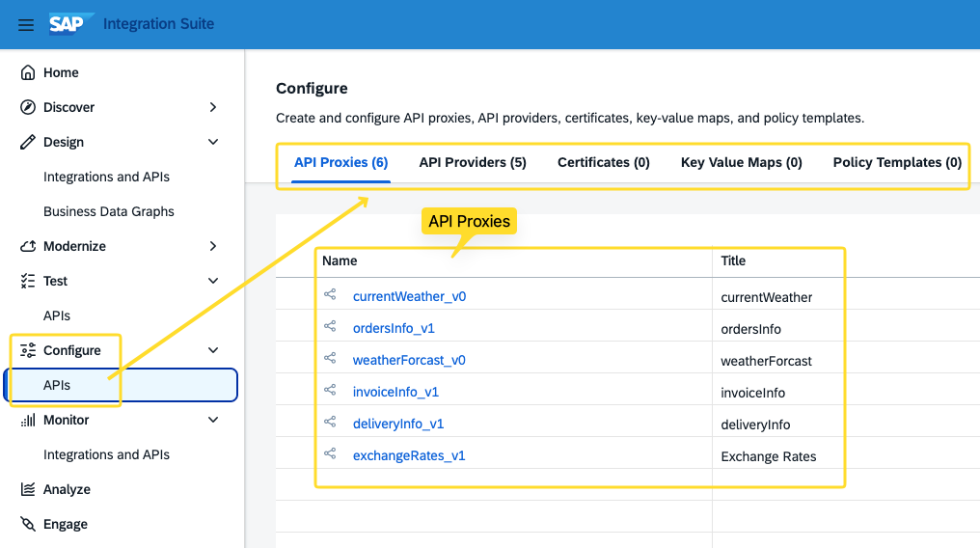980x548 pixels.
Task: Open the weatherForcast_v0 API proxy
Action: point(409,361)
